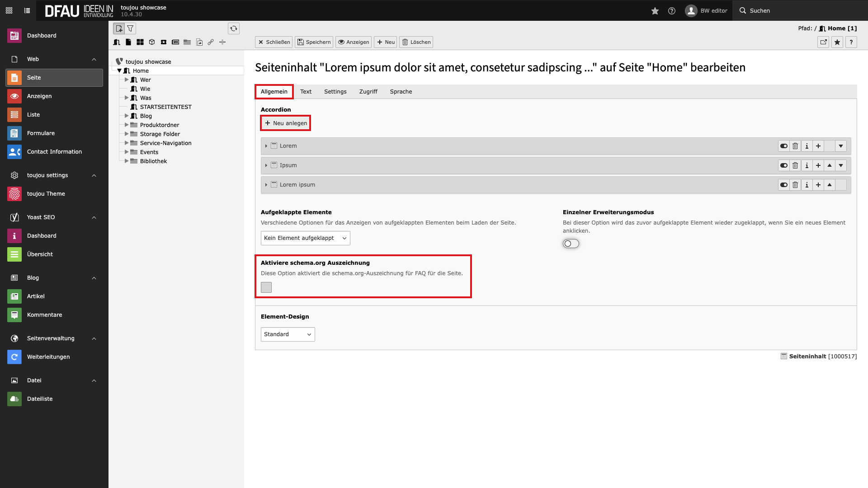Screen dimensions: 868x488
Task: Toggle Einzelner Erweiterungsmodus switch
Action: click(571, 244)
